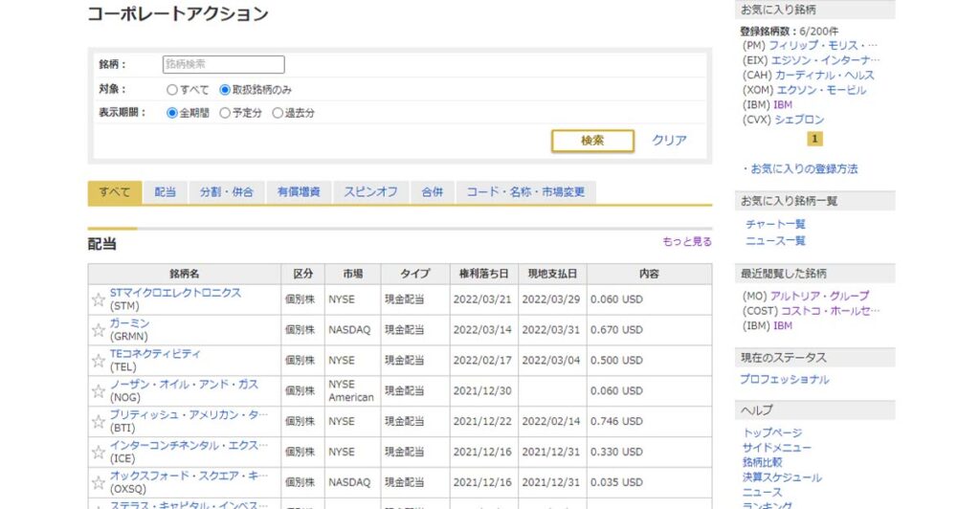This screenshot has width=980, height=509.
Task: Click the star icon beside ブリティッシュ・アメリカン
Action: click(98, 422)
